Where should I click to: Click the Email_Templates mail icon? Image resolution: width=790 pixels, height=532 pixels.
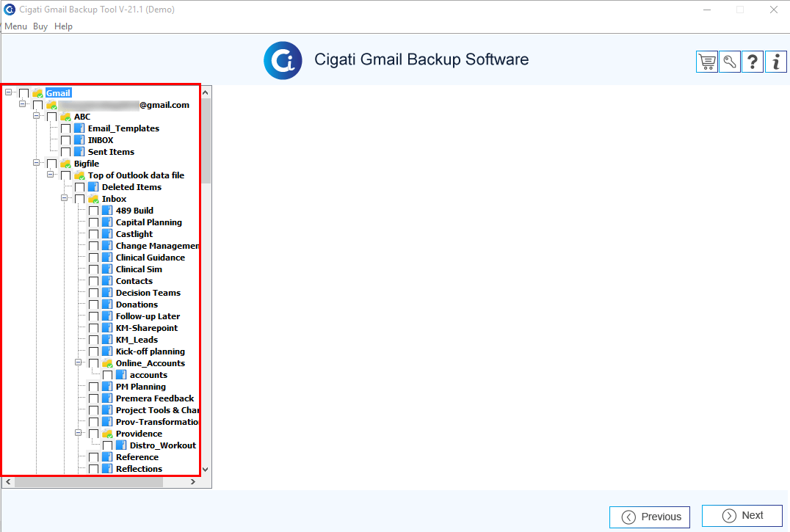pyautogui.click(x=79, y=128)
